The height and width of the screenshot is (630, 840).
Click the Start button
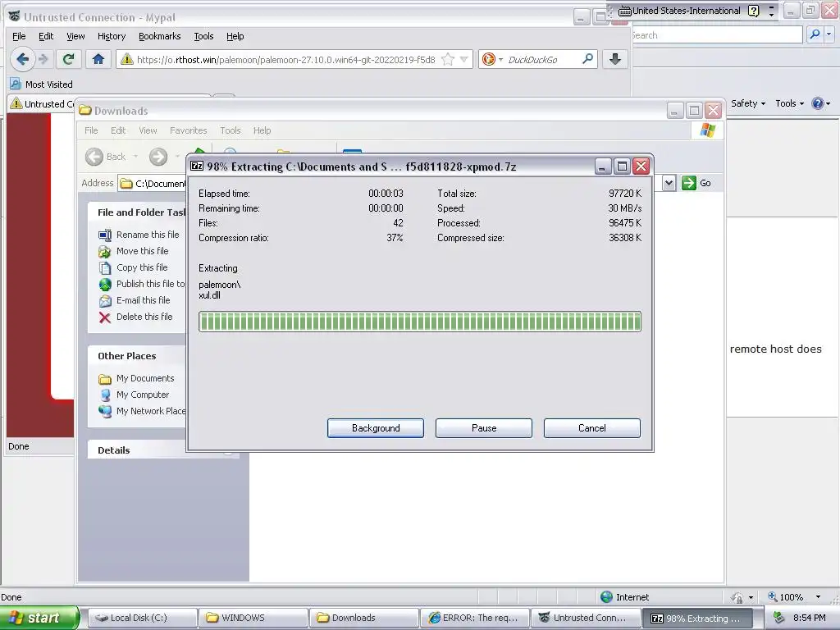coord(39,618)
